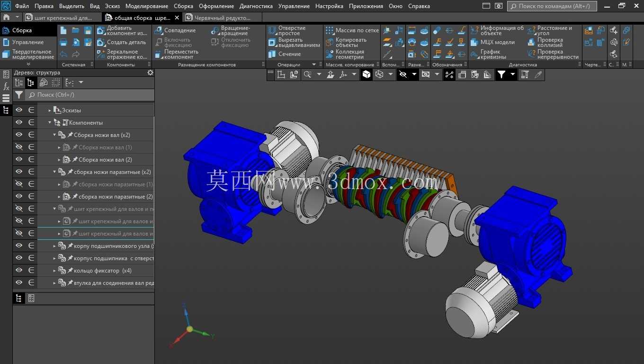Collapse Сборка ножи вал (x2) node

tap(54, 135)
